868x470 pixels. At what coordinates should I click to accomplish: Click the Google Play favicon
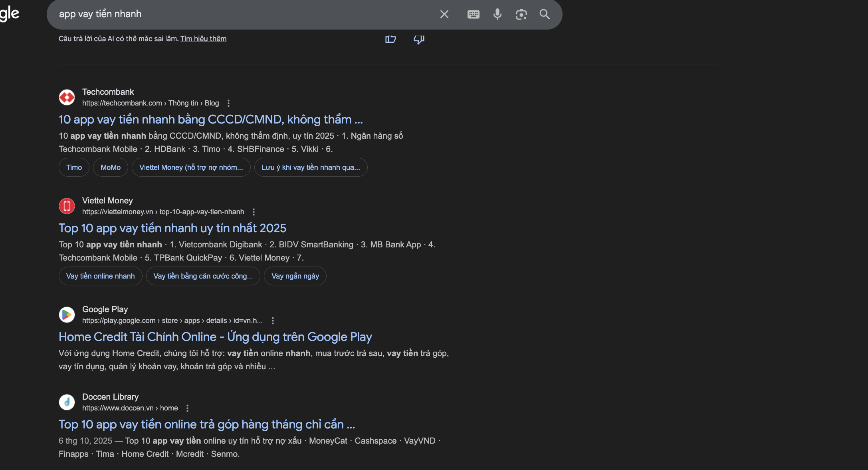pyautogui.click(x=67, y=315)
